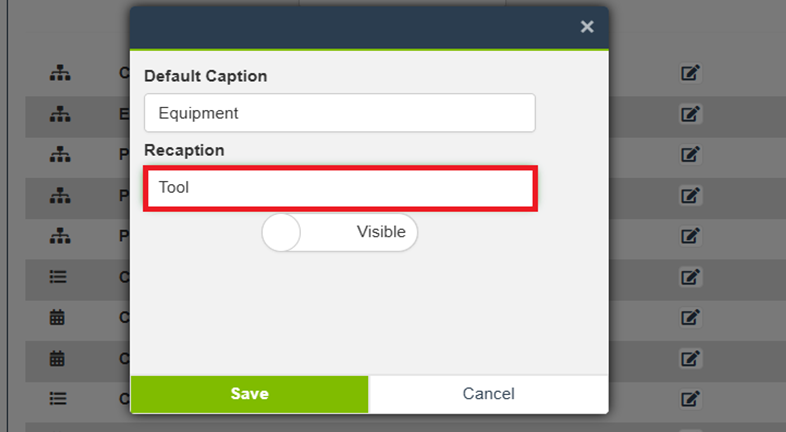Click the edit icon in the fourth row
Screen dimensions: 786x432
[690, 195]
